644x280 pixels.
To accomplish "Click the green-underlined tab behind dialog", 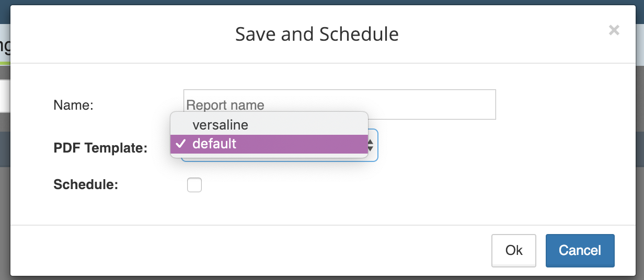I will tap(5, 47).
